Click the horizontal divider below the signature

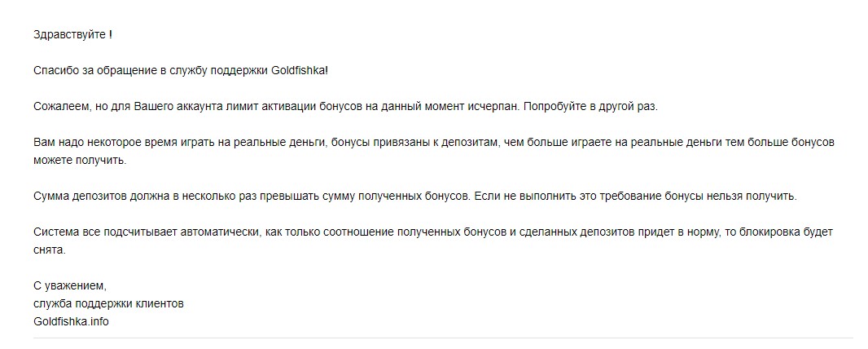pos(443,338)
